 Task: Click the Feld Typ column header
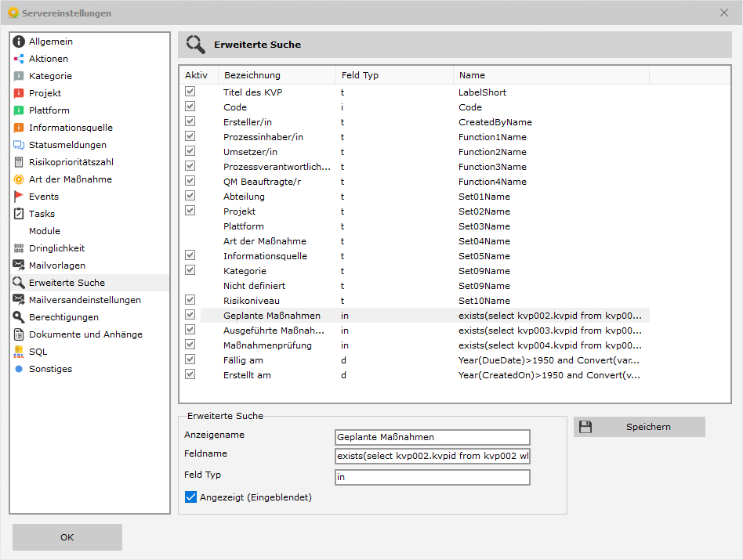(x=394, y=75)
